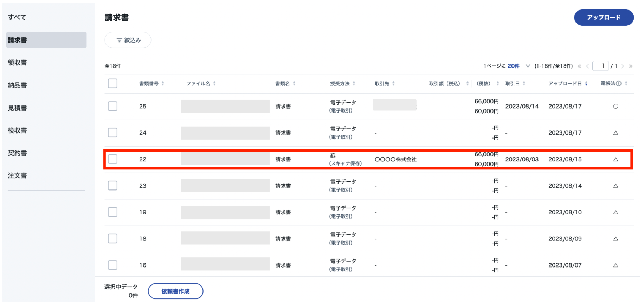Select 納品書 in the sidebar
The height and width of the screenshot is (302, 644).
(x=17, y=85)
